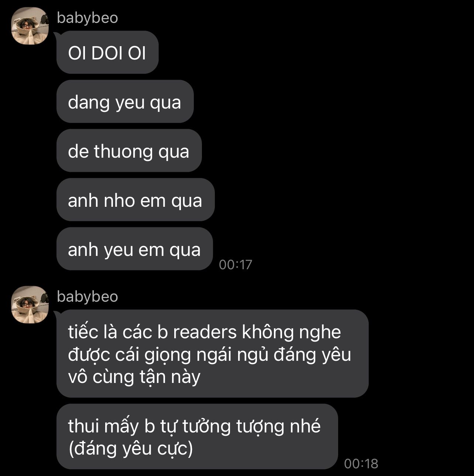
Task: Click "vô cùng tận này" line
Action: (134, 377)
